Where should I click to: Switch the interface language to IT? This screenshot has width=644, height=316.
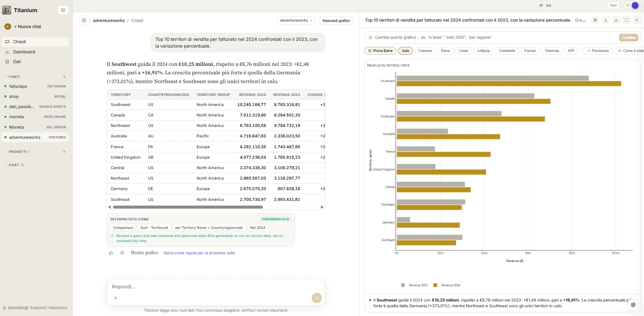click(x=541, y=6)
